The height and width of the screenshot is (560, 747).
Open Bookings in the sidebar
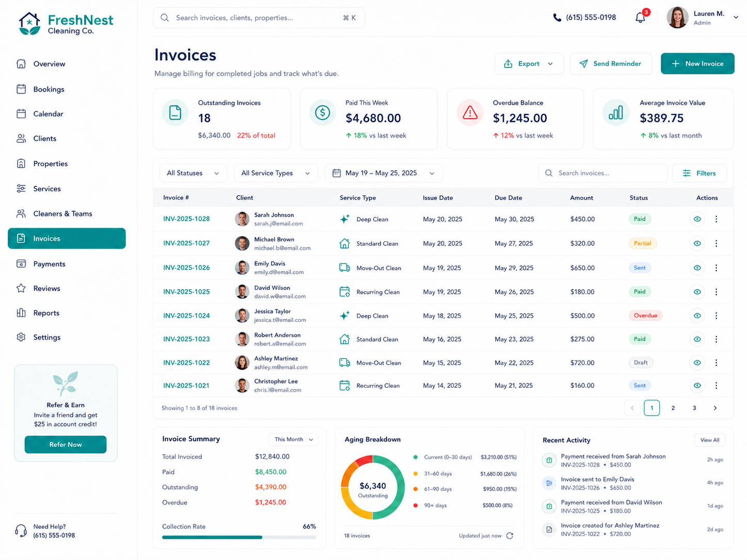67,89
